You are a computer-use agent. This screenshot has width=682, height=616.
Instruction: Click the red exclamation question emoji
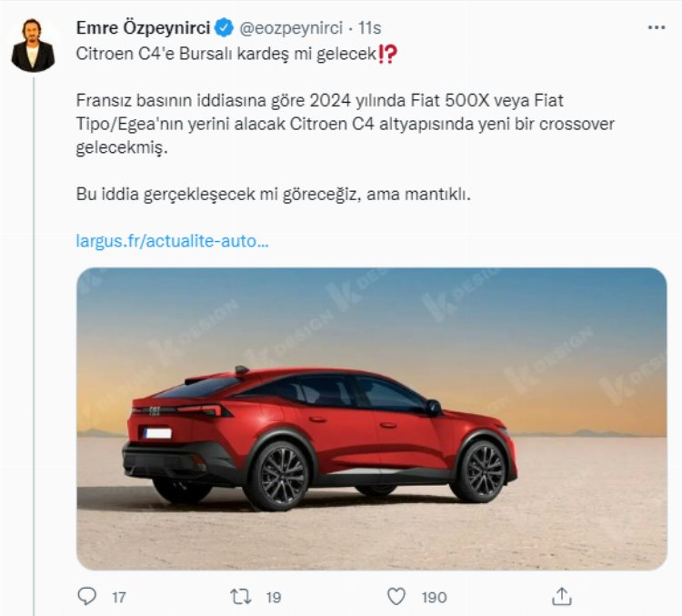click(387, 55)
